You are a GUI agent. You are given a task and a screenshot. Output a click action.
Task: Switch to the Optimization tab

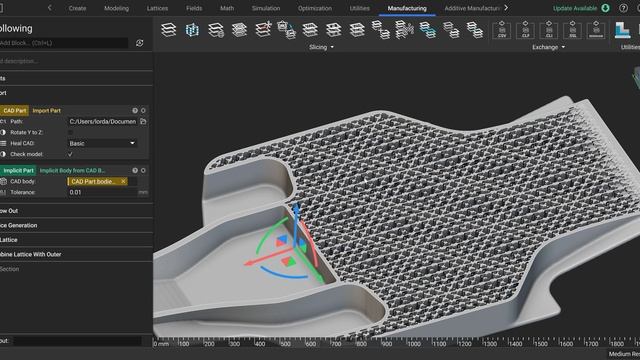point(315,8)
